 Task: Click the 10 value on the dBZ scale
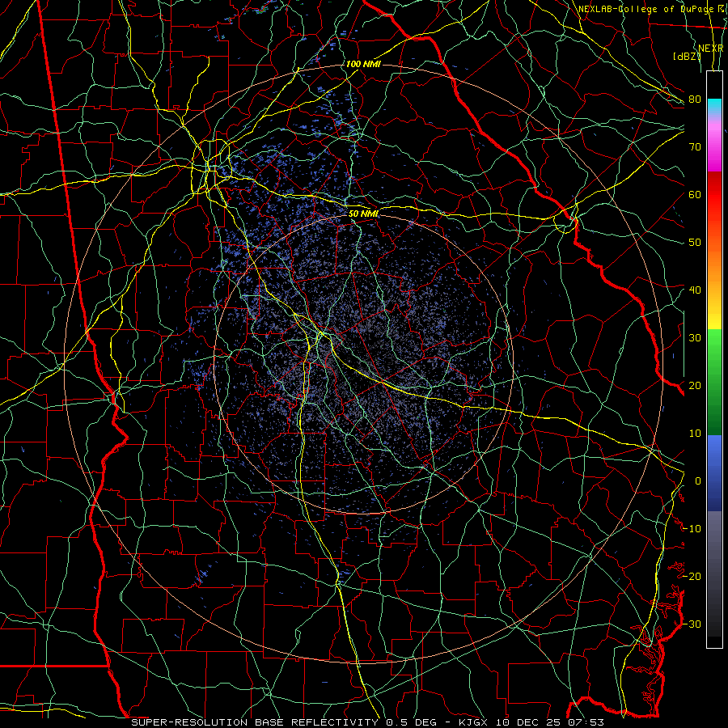pyautogui.click(x=695, y=434)
